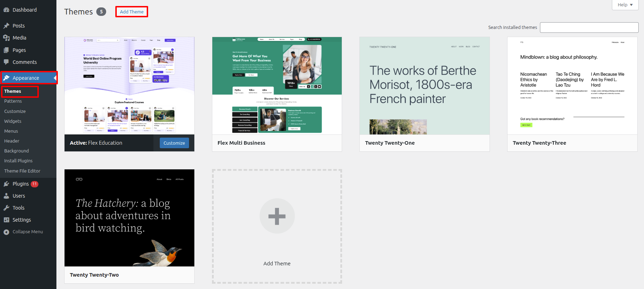This screenshot has height=289, width=644.
Task: Select Twenty Twenty-Two theme screenshot
Action: [x=129, y=218]
